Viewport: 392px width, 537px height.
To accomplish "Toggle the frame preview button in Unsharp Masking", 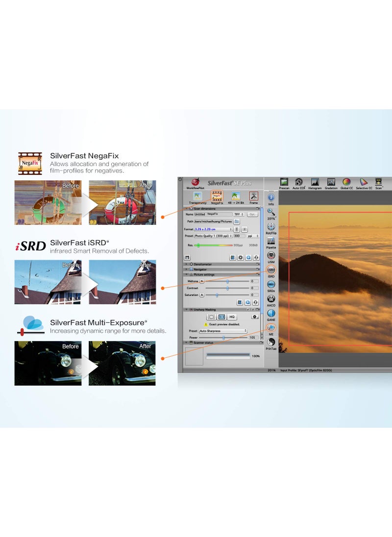I will (x=211, y=317).
